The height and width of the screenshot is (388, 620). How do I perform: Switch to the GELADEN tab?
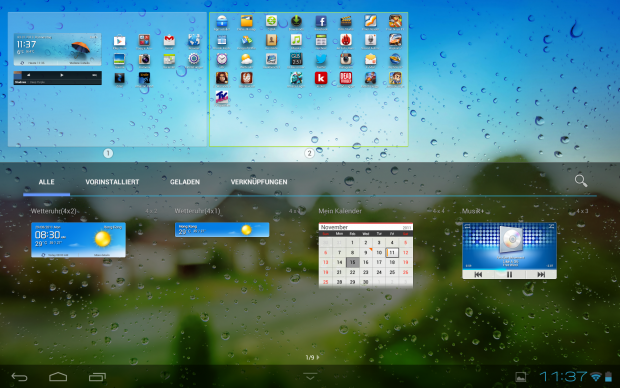pyautogui.click(x=185, y=182)
